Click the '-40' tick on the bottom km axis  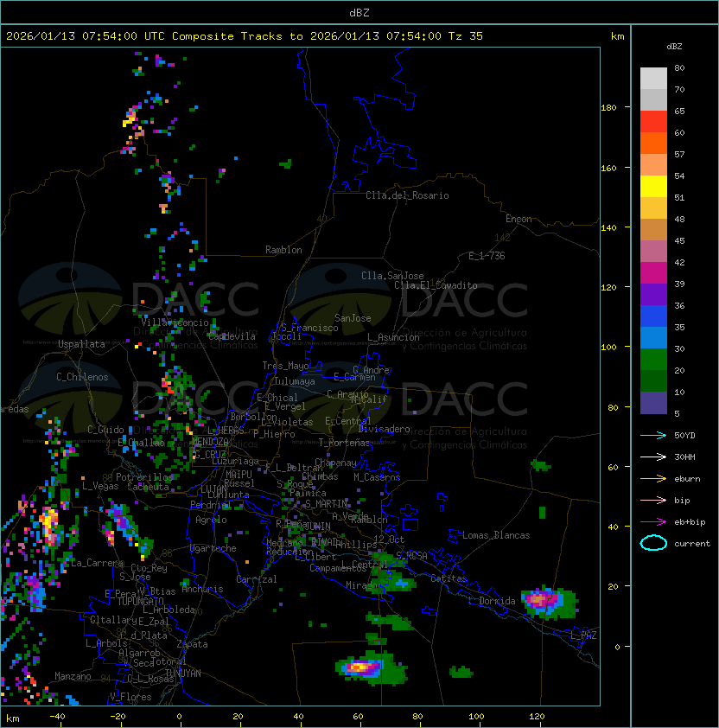(x=58, y=717)
